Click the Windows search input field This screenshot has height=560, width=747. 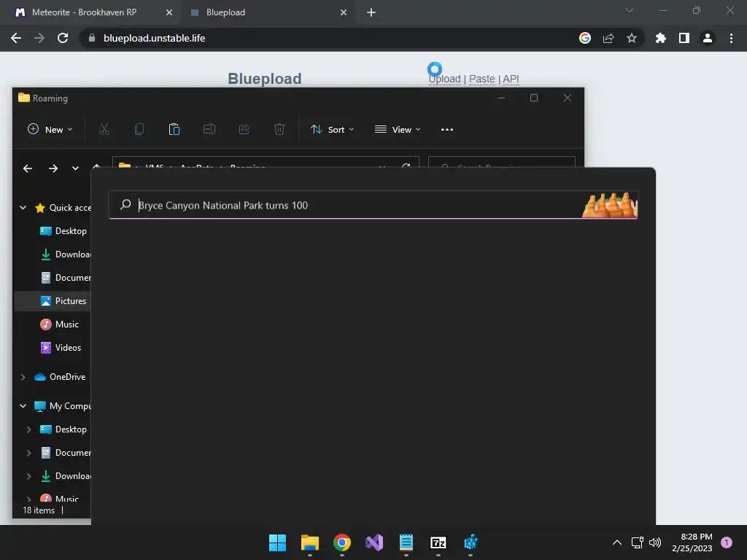pos(373,205)
